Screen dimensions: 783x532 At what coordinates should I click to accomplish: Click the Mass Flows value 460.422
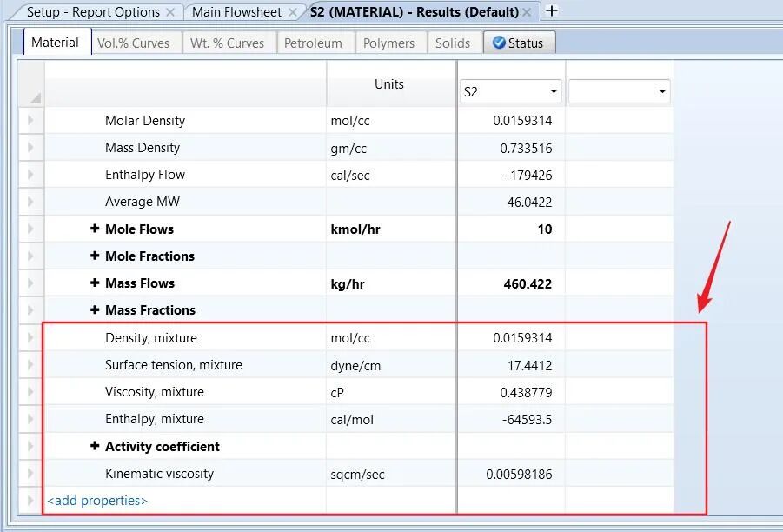pos(528,283)
